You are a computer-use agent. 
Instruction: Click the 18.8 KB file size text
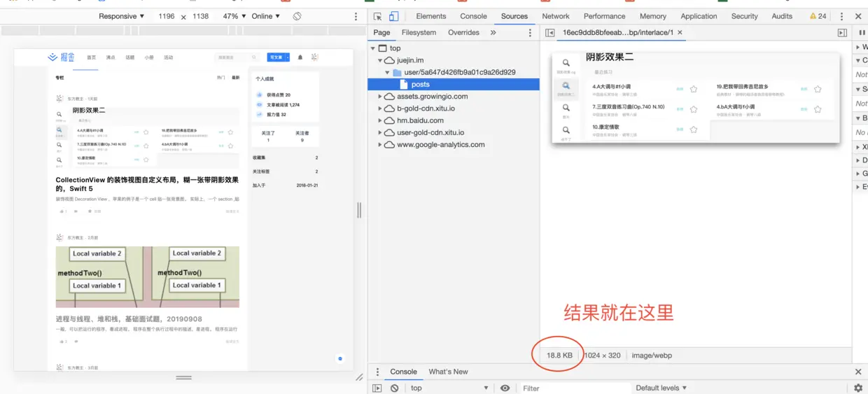click(559, 356)
